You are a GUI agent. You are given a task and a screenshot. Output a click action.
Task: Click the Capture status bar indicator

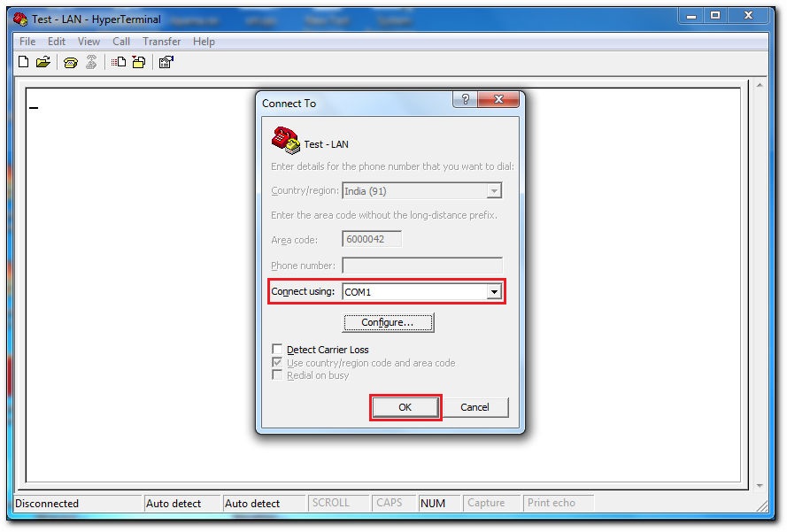[486, 503]
